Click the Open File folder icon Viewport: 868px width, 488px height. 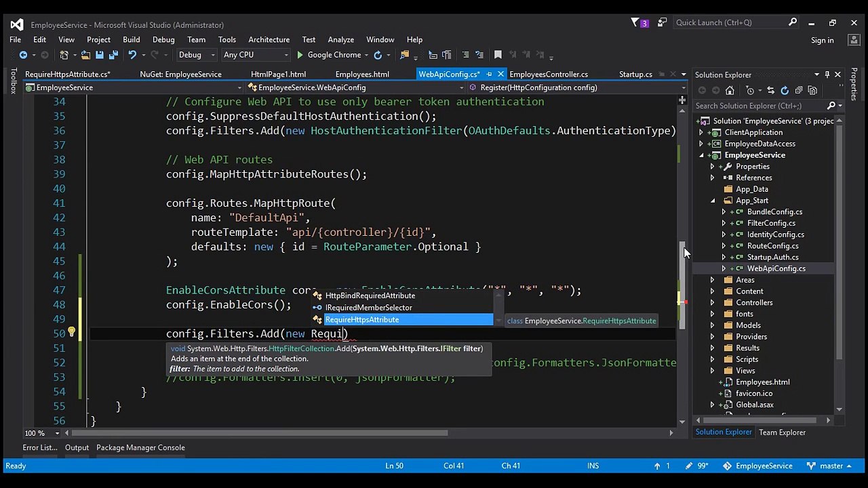[x=85, y=55]
